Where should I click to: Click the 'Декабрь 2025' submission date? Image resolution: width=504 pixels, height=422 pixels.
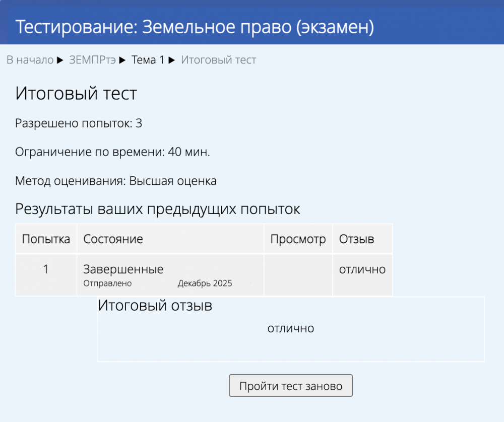point(205,284)
